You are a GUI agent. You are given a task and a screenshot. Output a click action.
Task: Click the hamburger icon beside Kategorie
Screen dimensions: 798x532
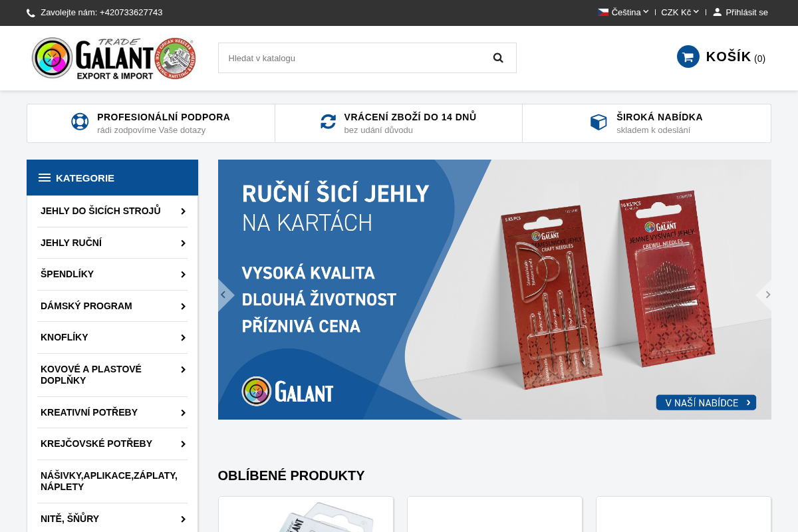pos(45,178)
